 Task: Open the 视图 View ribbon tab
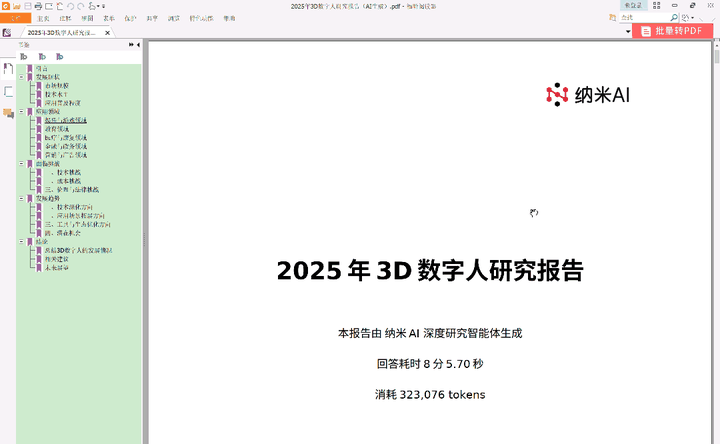pos(87,18)
